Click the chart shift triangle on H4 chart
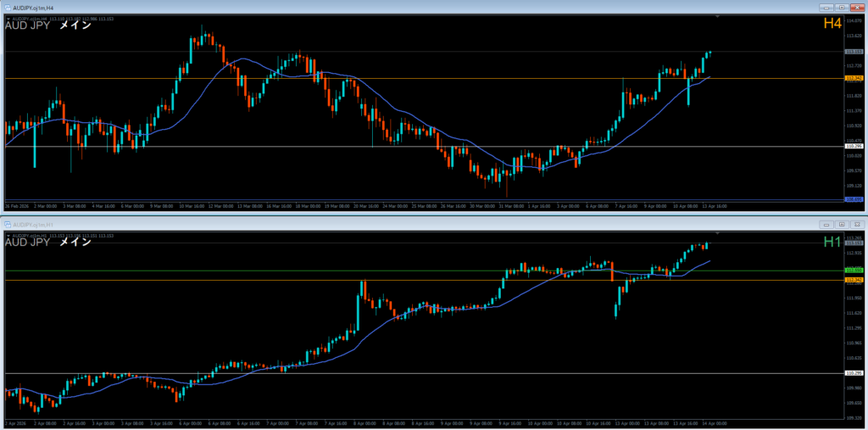 pos(718,16)
